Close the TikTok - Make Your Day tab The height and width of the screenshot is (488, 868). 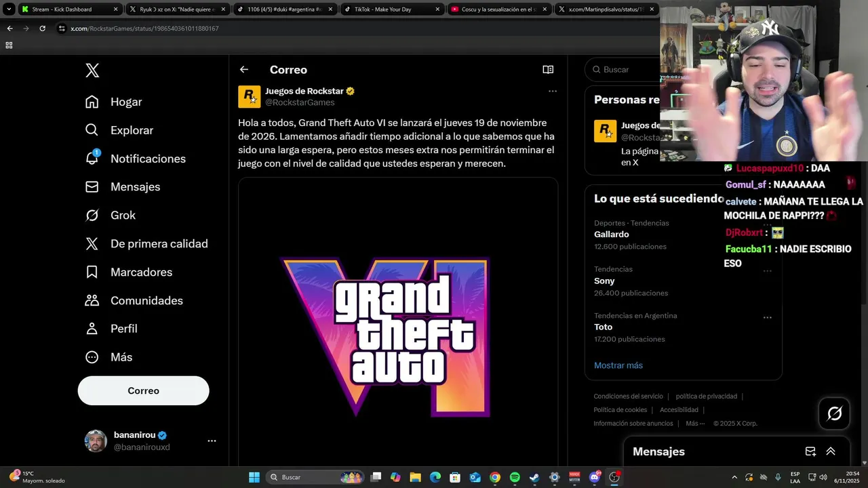pyautogui.click(x=437, y=9)
